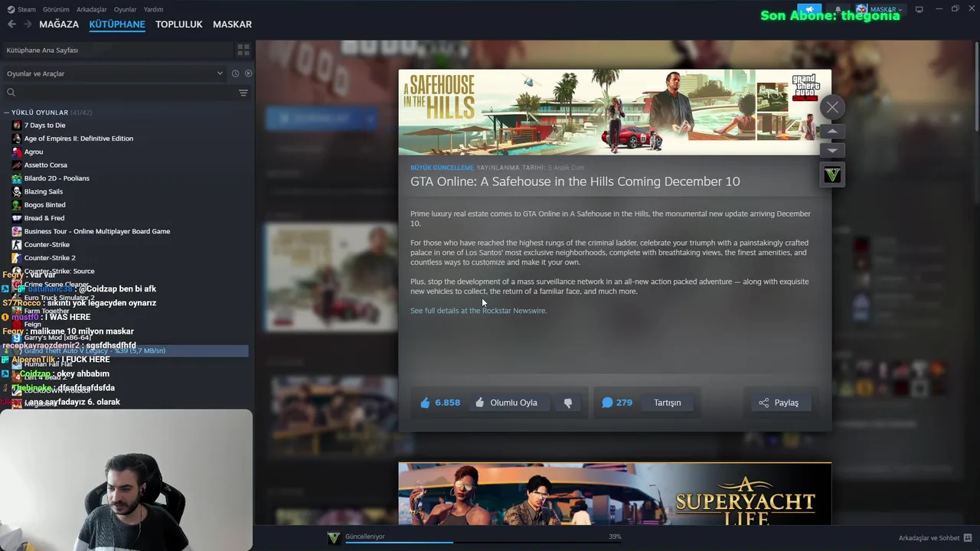Open the Superyacht Life news banner
The image size is (980, 551).
coord(615,494)
